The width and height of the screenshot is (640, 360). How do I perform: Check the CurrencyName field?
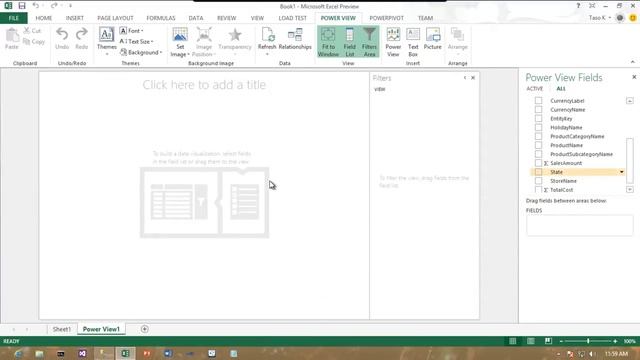point(538,109)
